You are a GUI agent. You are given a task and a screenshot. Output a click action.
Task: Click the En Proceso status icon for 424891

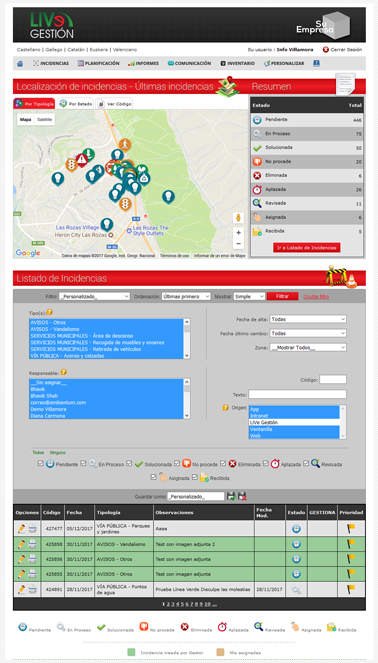296,590
